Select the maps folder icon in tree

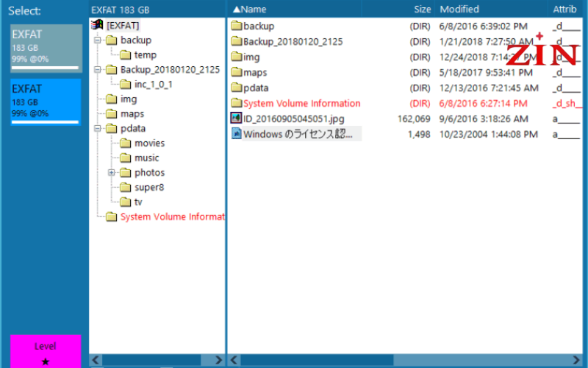(112, 114)
